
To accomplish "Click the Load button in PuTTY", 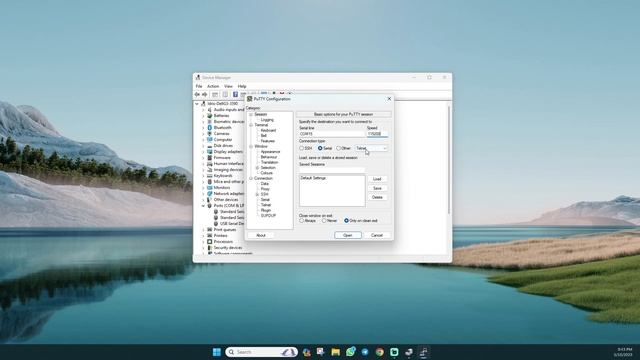I will [377, 179].
